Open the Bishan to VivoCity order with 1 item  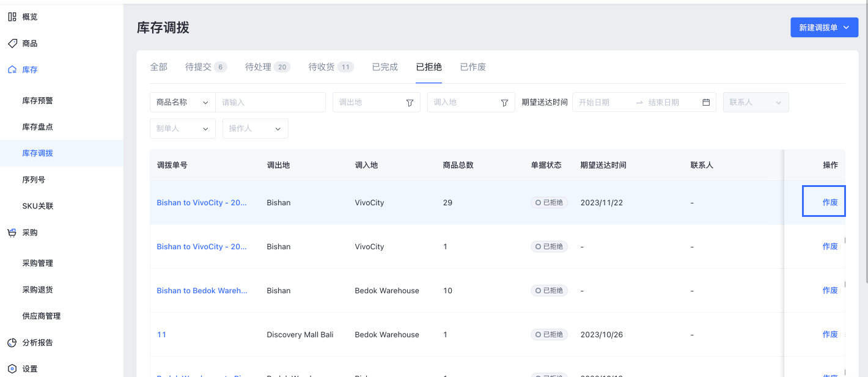202,247
